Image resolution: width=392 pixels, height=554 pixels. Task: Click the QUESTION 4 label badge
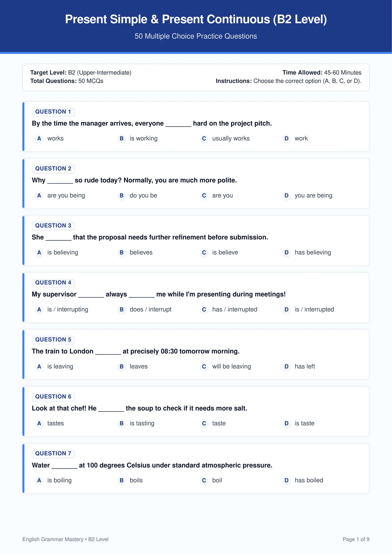pyautogui.click(x=53, y=283)
